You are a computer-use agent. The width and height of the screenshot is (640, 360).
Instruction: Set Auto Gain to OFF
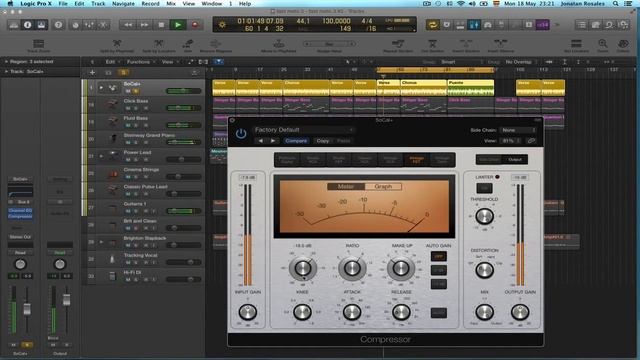(439, 256)
